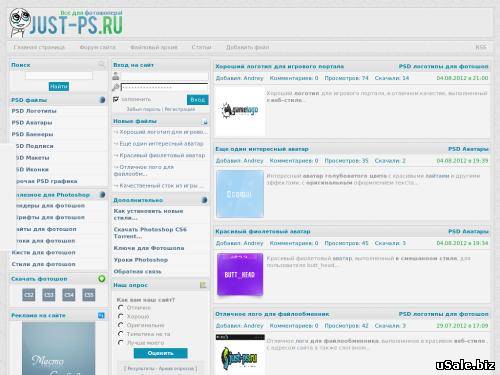500x375 pixels.
Task: Open Добавить файл menu item
Action: pyautogui.click(x=247, y=47)
